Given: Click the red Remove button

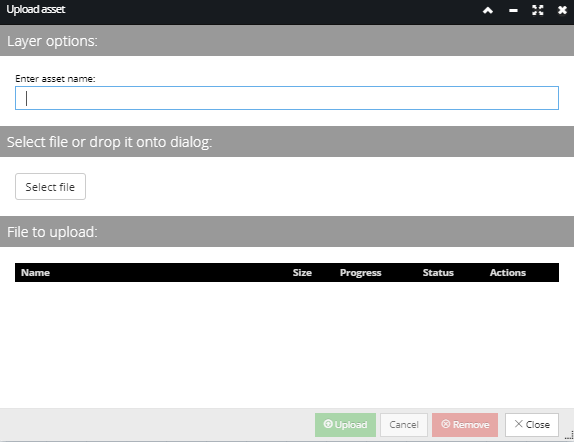Looking at the screenshot, I should [x=465, y=425].
